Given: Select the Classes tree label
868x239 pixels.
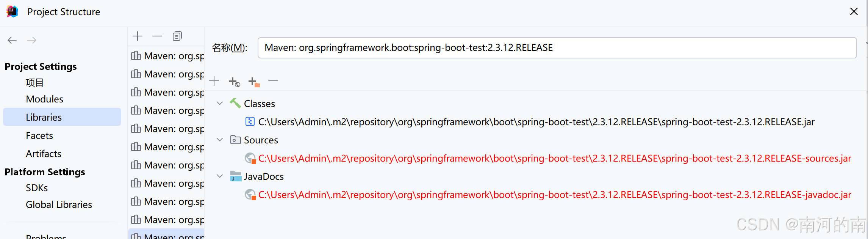Looking at the screenshot, I should (260, 104).
